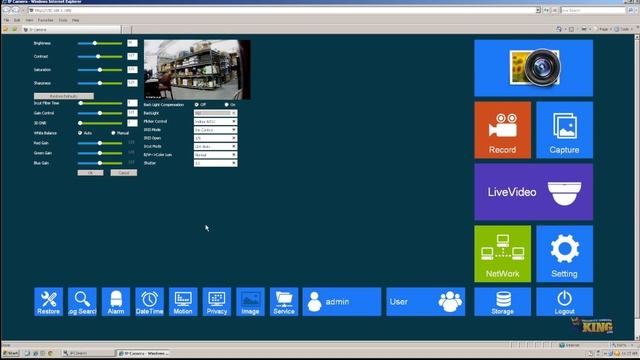Start recording with the Record tile
Viewport: 640px width, 360px height.
click(502, 130)
